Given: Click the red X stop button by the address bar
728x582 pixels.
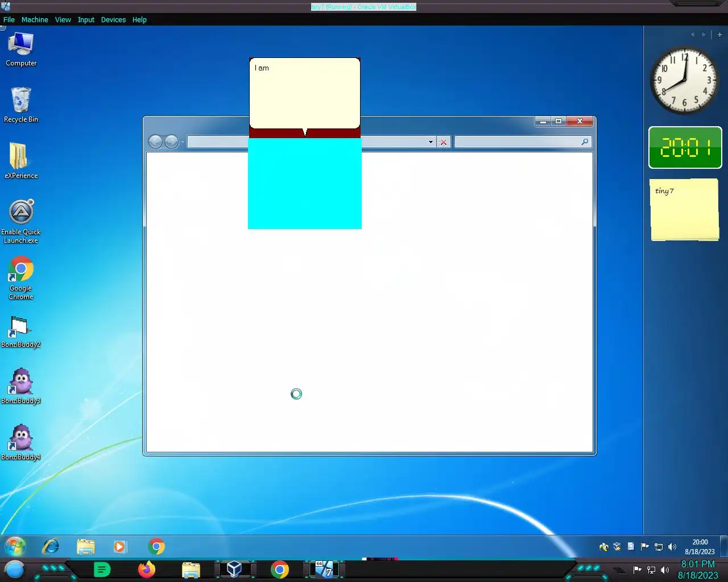Looking at the screenshot, I should click(444, 142).
